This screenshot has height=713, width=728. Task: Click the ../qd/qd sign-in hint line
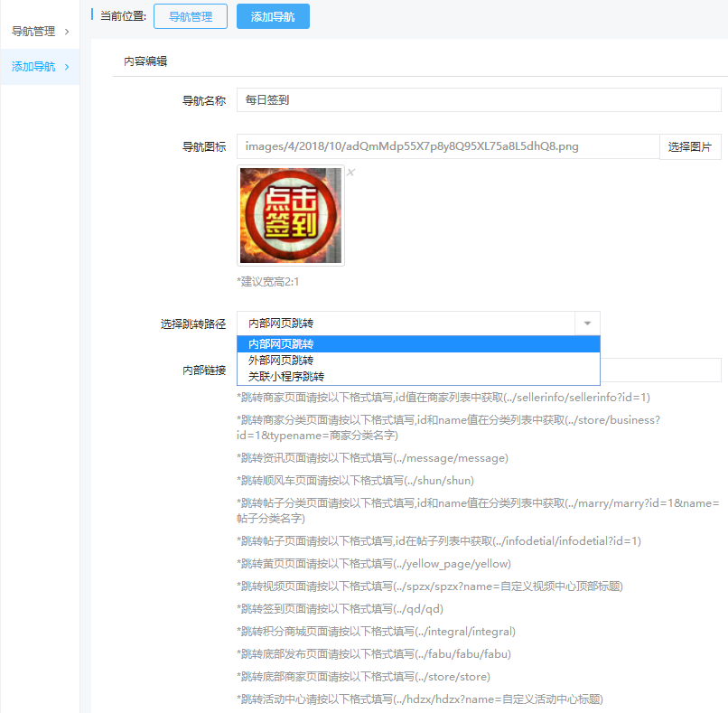point(340,609)
